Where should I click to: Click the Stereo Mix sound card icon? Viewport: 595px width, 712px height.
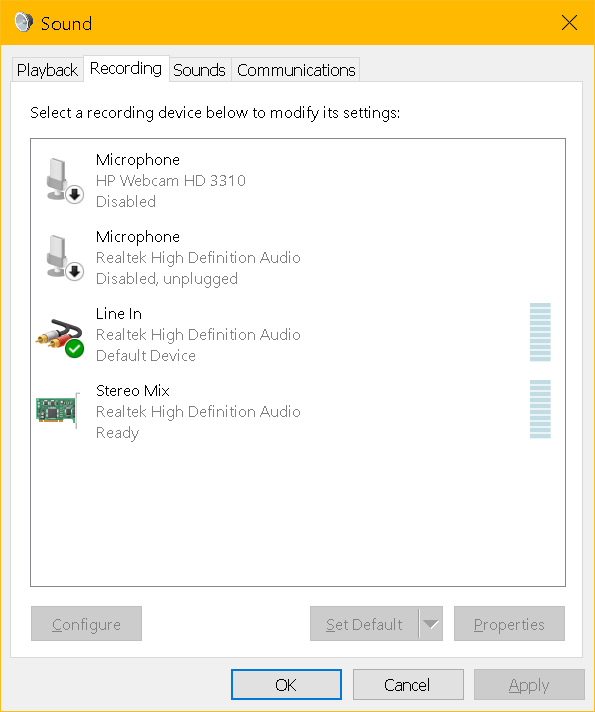[58, 410]
